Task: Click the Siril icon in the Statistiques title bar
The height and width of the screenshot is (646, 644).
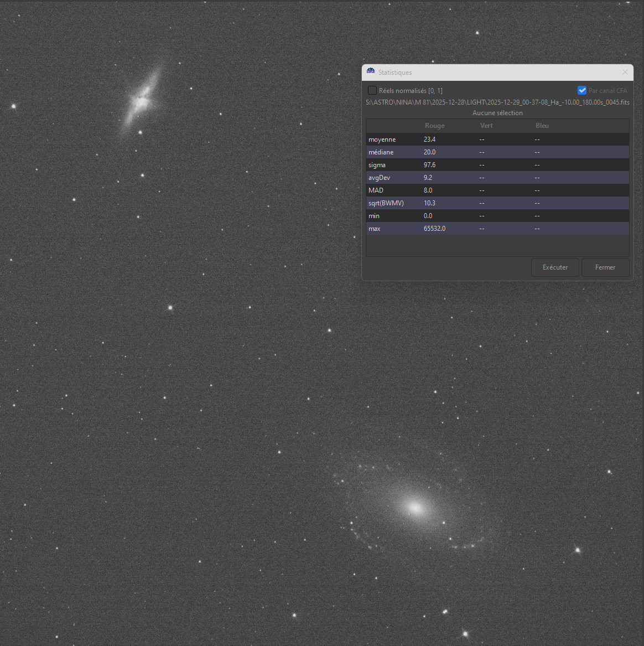Action: [371, 72]
